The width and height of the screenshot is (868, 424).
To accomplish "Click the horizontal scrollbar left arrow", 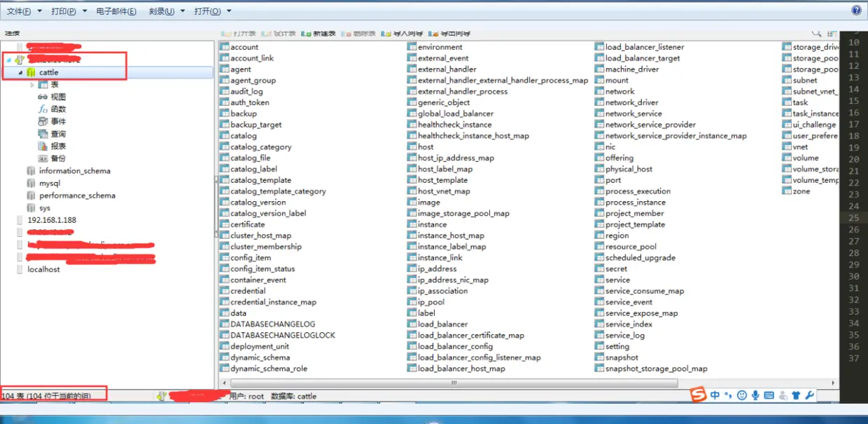I will coord(224,383).
